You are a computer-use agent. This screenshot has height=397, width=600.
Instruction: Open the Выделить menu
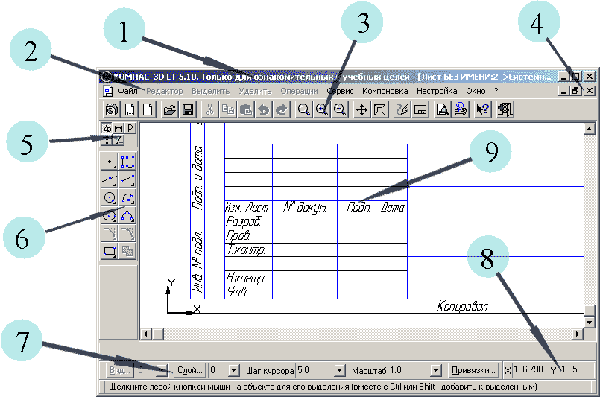click(211, 91)
